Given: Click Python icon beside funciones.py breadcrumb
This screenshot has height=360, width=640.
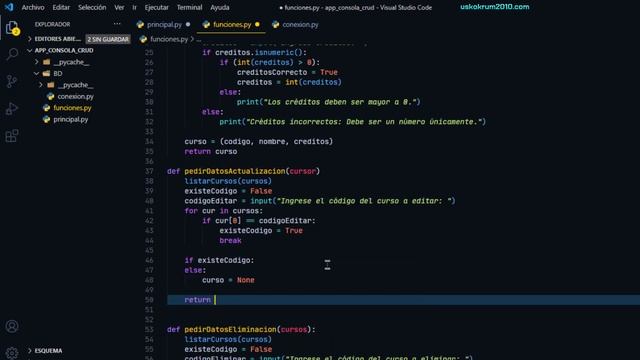Looking at the screenshot, I should coord(143,39).
